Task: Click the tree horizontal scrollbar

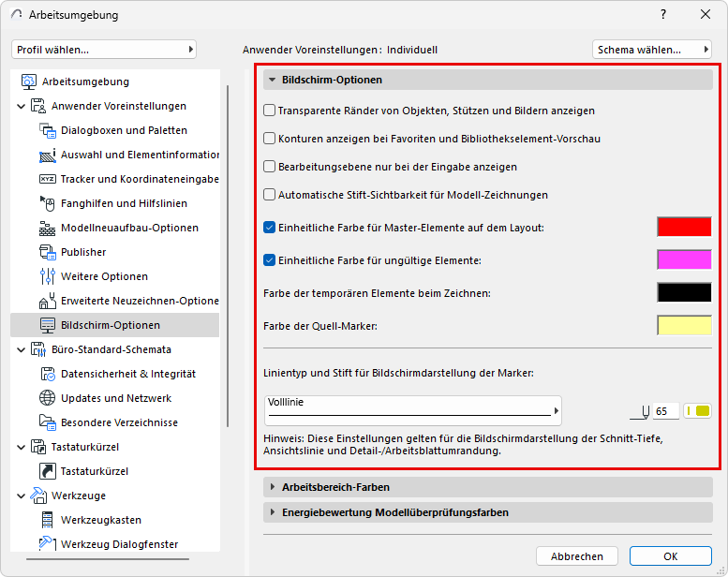Action: tap(108, 559)
